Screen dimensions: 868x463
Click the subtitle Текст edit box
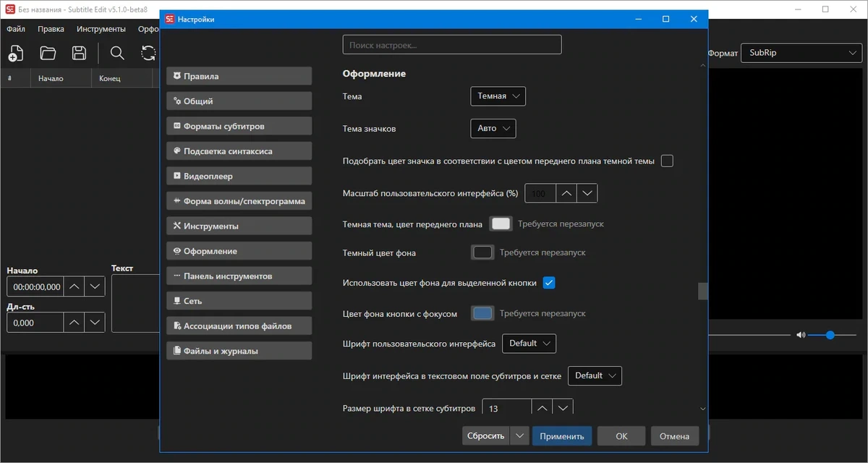click(x=135, y=303)
